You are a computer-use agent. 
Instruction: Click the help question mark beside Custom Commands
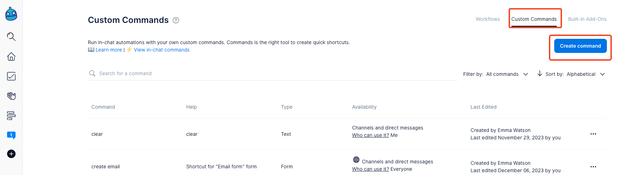(176, 20)
